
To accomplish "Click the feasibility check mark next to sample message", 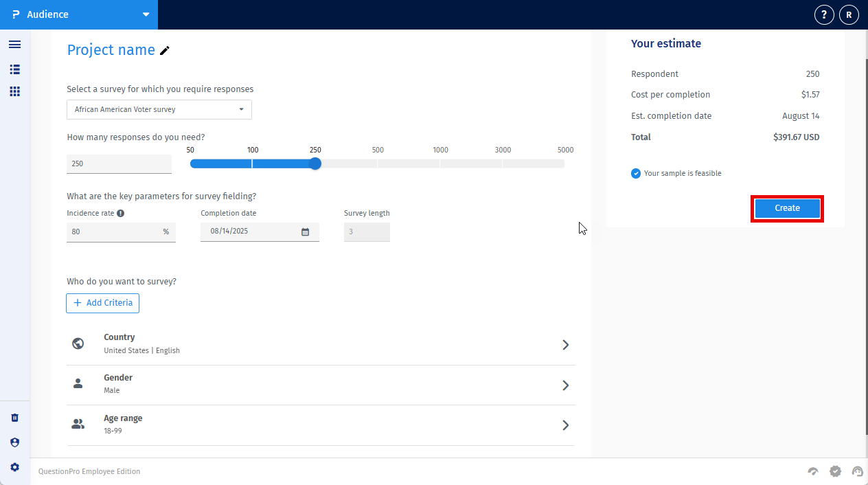I will [636, 173].
